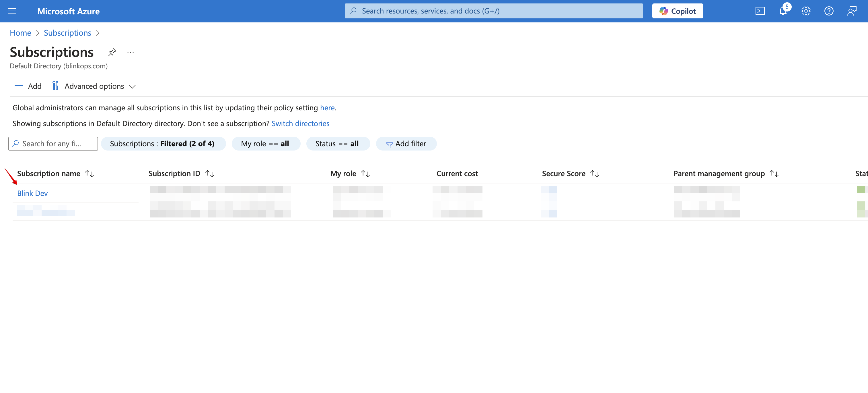Image resolution: width=868 pixels, height=393 pixels.
Task: Click the feedback person icon
Action: click(x=851, y=11)
